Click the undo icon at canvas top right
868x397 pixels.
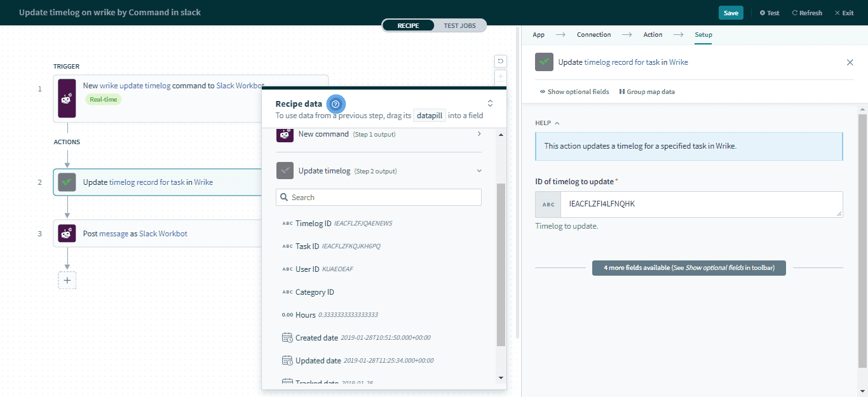point(501,61)
